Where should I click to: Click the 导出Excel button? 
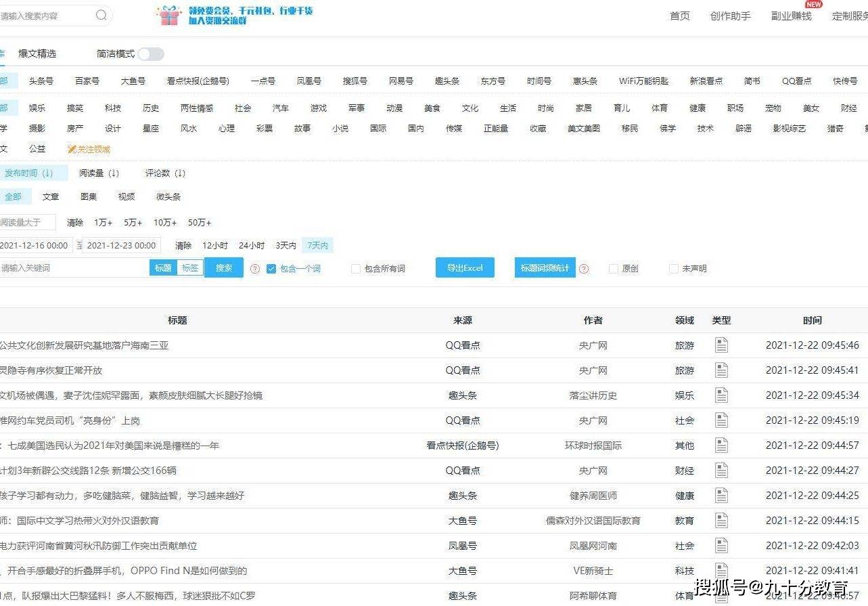[464, 267]
